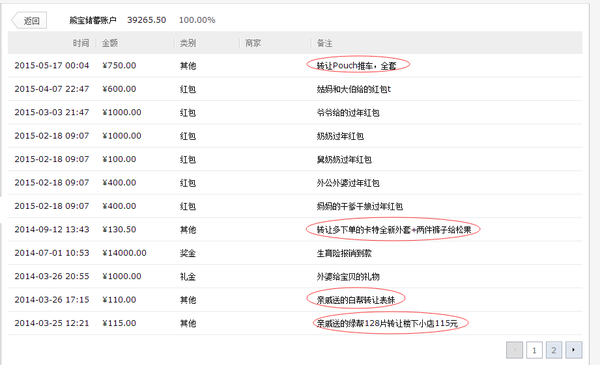
Task: Select the amount ¥115.00
Action: (119, 323)
